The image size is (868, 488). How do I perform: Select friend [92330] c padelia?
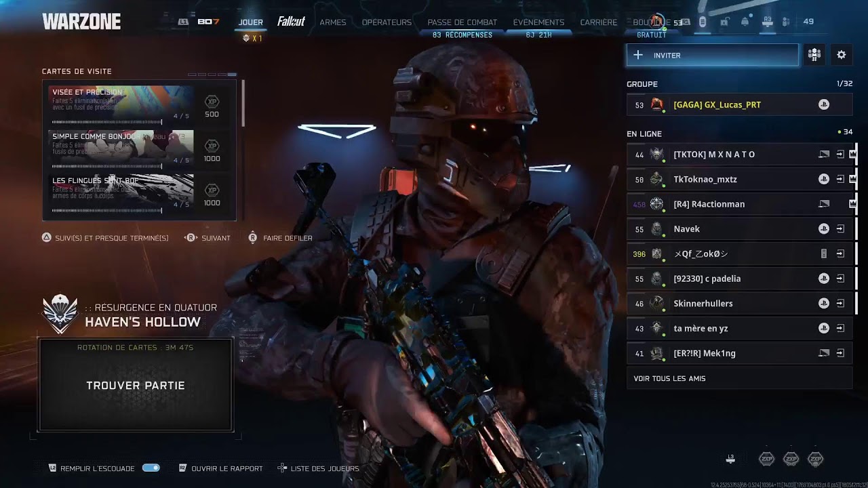(x=739, y=279)
